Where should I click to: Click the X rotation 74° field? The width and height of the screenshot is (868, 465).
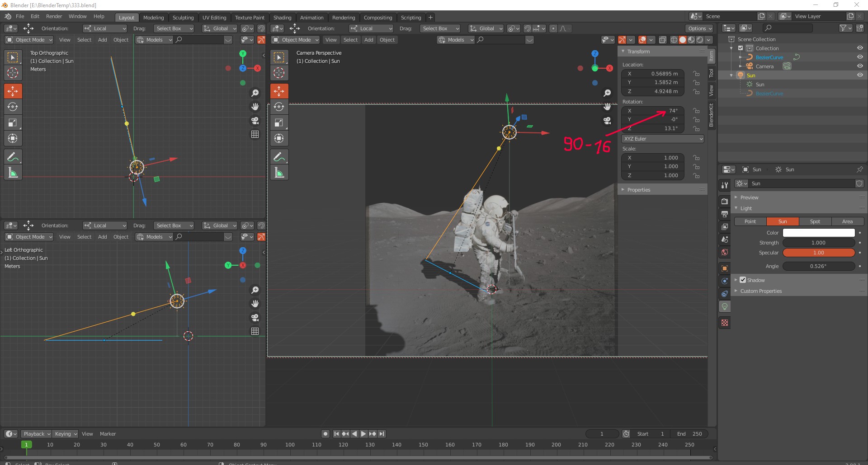tap(653, 111)
